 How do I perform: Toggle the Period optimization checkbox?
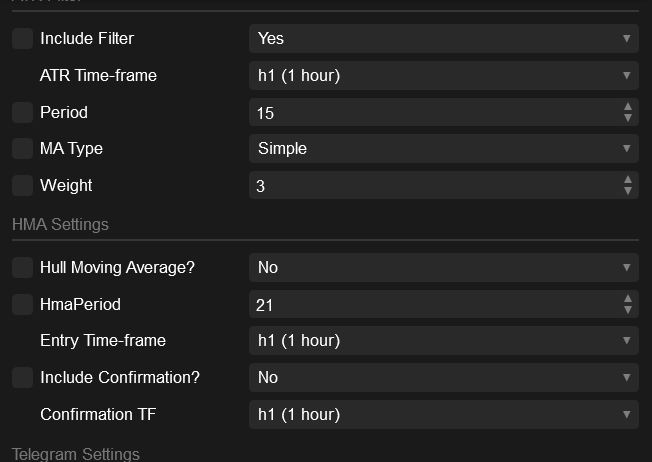click(22, 112)
